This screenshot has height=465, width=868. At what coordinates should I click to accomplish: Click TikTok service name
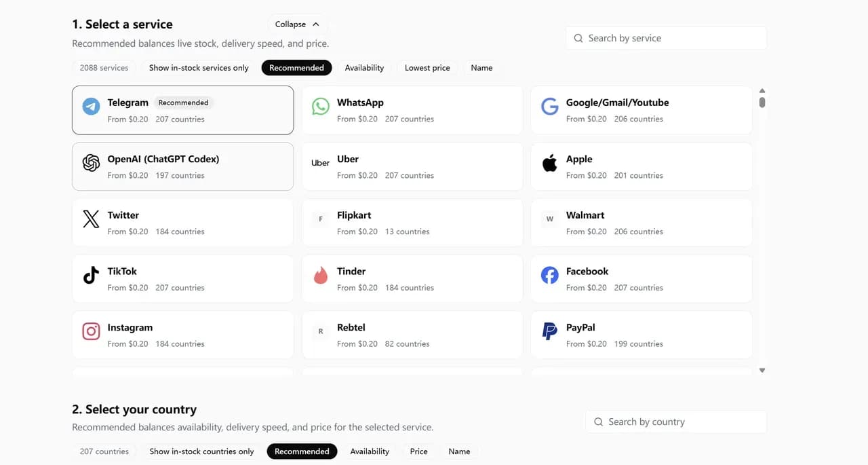coord(122,272)
